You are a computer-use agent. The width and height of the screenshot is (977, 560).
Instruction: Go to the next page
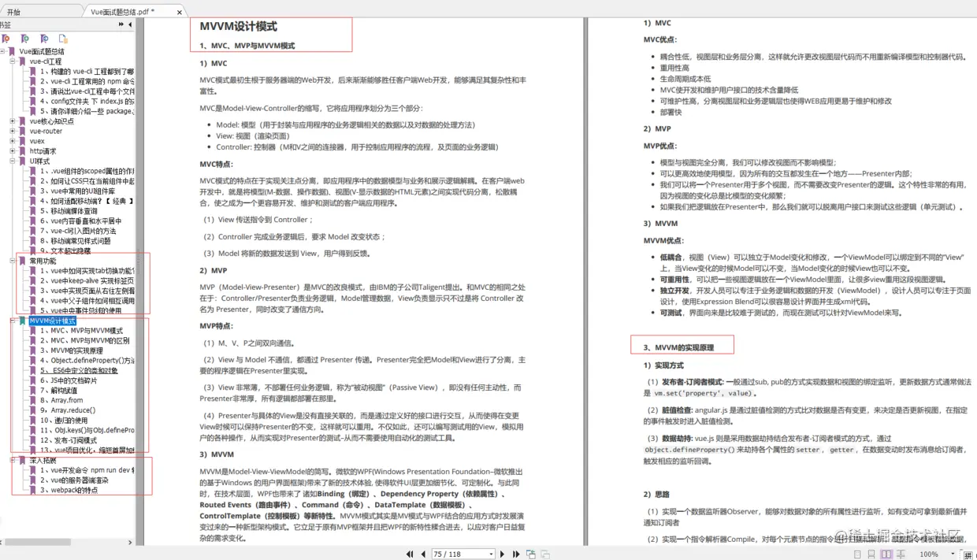[503, 554]
